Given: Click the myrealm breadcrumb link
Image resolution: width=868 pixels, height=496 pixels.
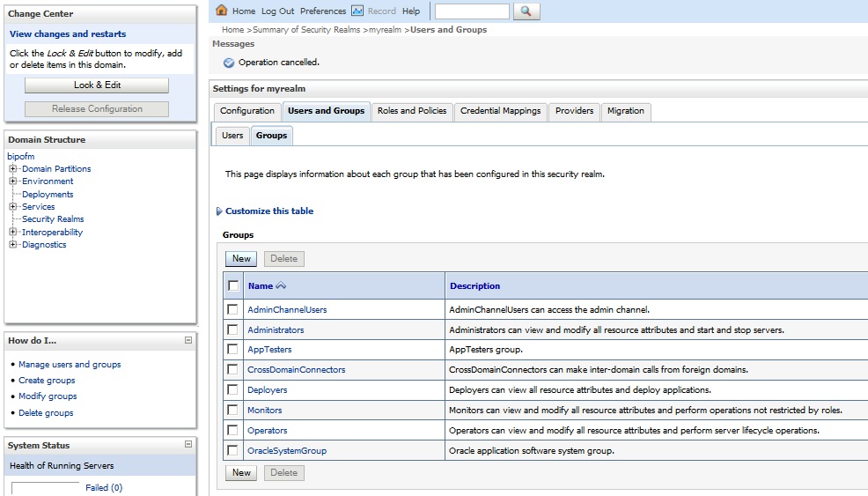Looking at the screenshot, I should coord(385,29).
